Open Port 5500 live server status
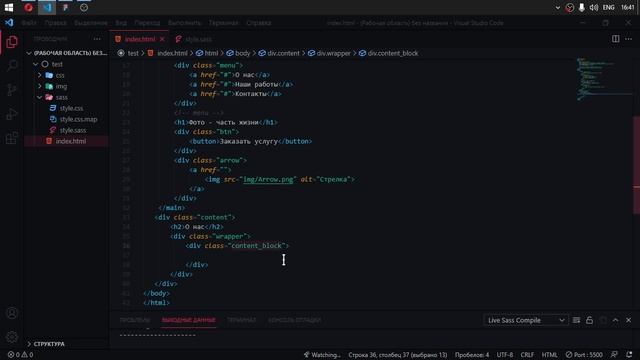The height and width of the screenshot is (360, 640). click(584, 355)
